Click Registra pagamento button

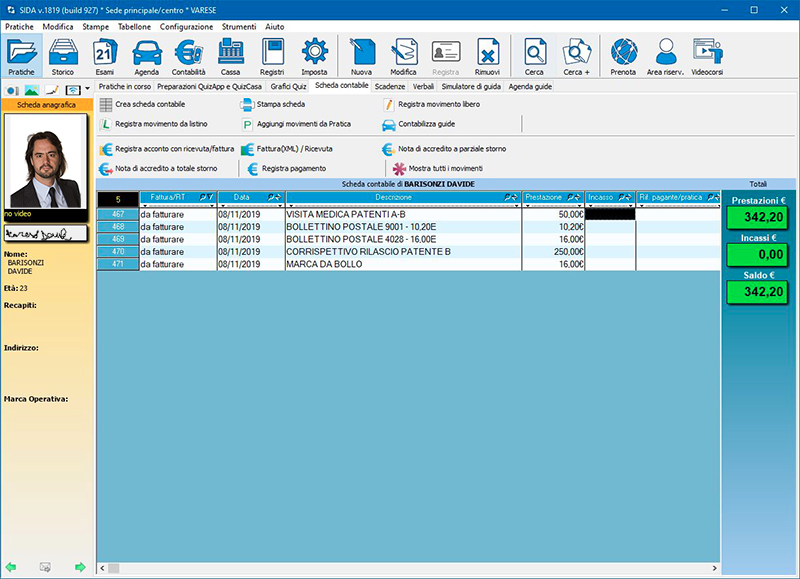[293, 168]
